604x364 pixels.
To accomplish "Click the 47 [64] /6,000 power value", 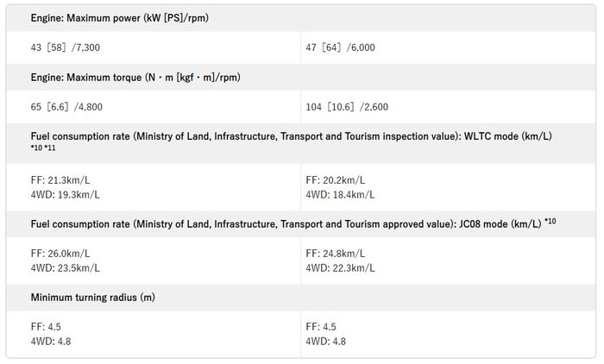I will click(342, 48).
